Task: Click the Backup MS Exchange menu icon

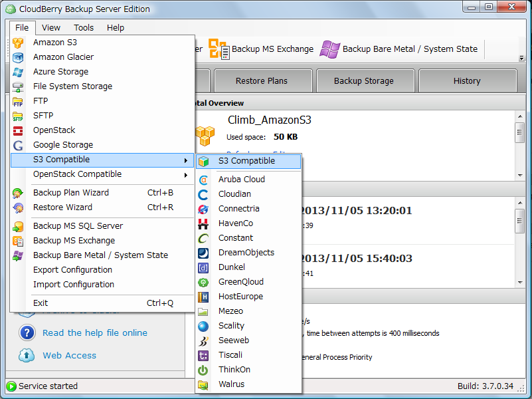Action: pyautogui.click(x=18, y=241)
